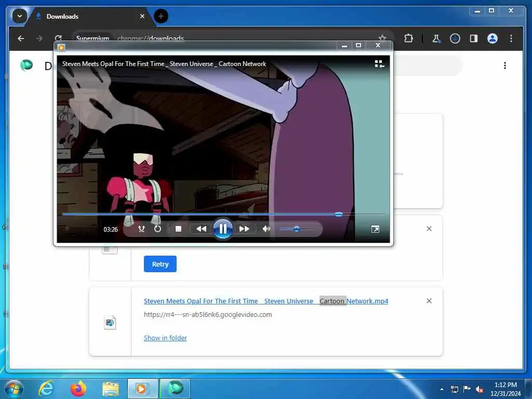The image size is (532, 399).
Task: Click the rewind previous button
Action: point(201,229)
